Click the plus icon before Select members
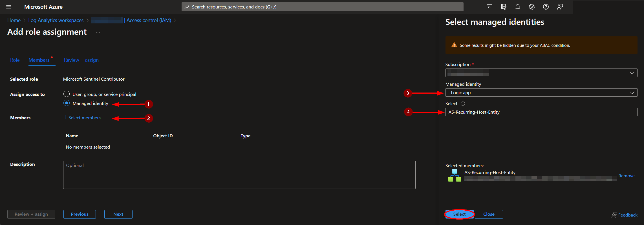Viewport: 644px width, 225px height. coord(65,117)
